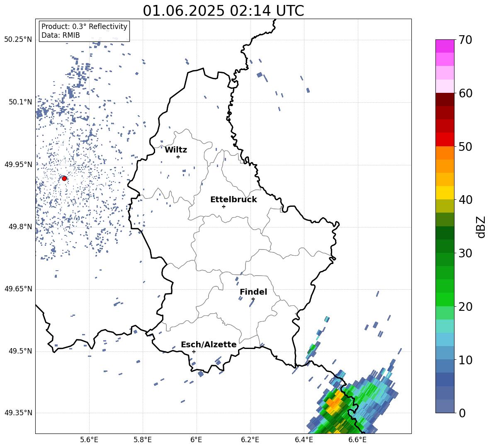The image size is (491, 448).
Task: Click the plus marker under Findel
Action: [x=253, y=299]
